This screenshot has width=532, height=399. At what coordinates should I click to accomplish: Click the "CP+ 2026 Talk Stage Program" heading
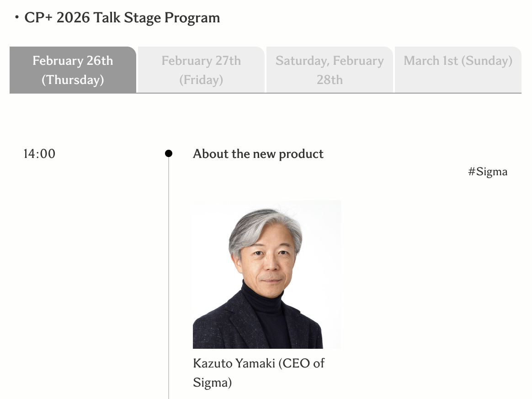pos(122,18)
